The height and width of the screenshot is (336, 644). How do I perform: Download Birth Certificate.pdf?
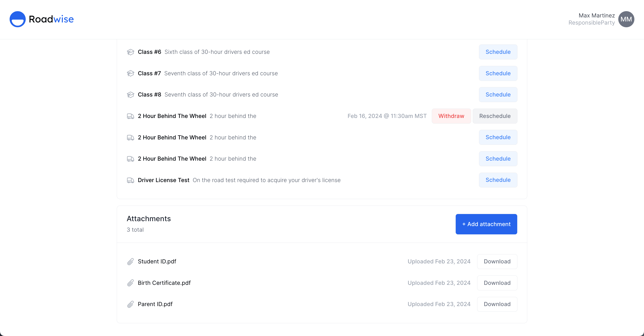[497, 283]
